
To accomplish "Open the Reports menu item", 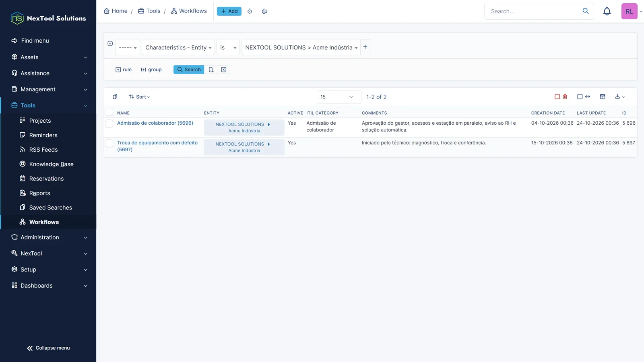I will [x=39, y=193].
